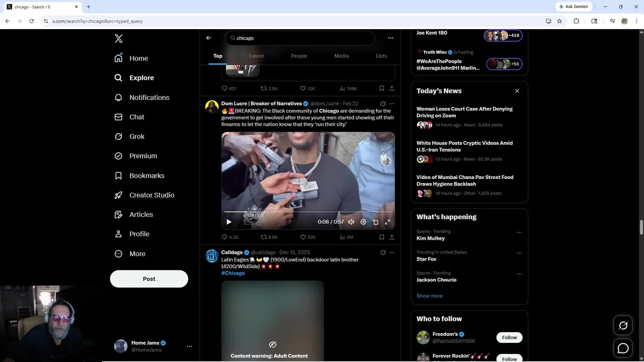Open video settings gear

(363, 222)
